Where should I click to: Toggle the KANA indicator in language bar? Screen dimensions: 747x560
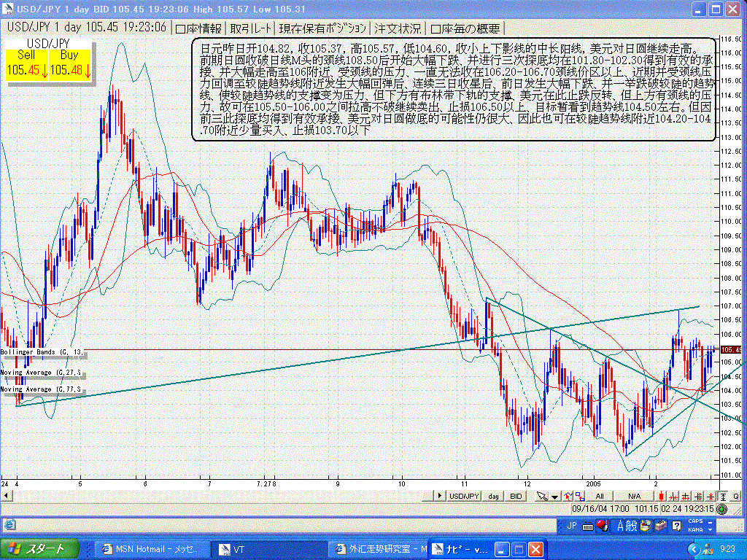click(x=695, y=530)
